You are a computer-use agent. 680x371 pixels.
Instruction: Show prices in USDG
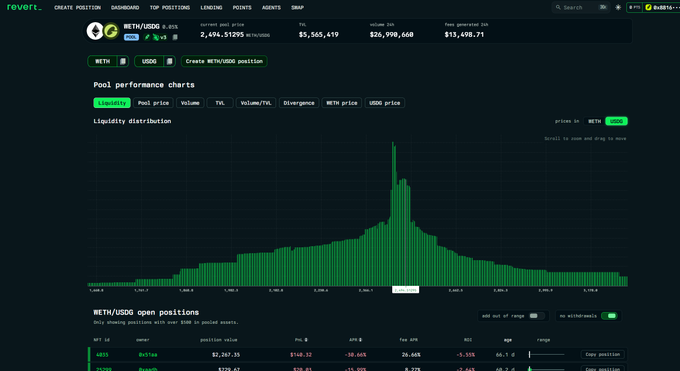coord(616,121)
